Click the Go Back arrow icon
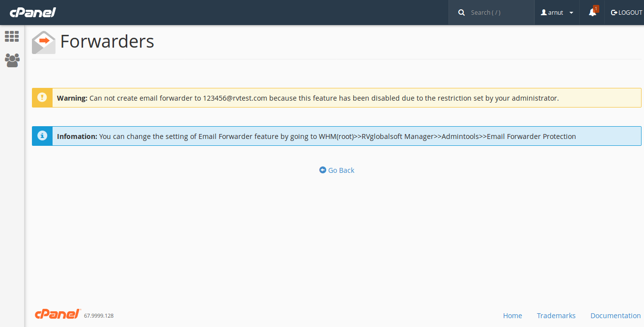This screenshot has width=644, height=327. (x=323, y=170)
